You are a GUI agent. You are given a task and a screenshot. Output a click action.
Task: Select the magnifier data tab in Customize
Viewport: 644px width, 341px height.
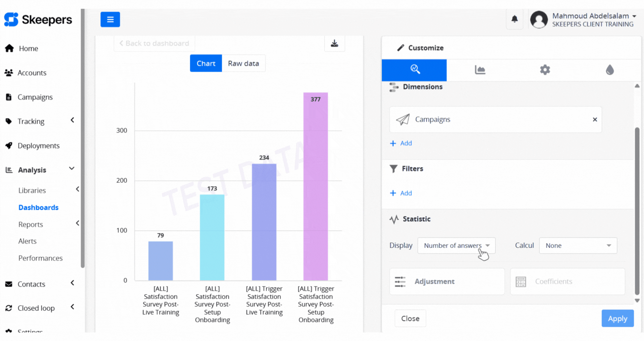tap(414, 70)
